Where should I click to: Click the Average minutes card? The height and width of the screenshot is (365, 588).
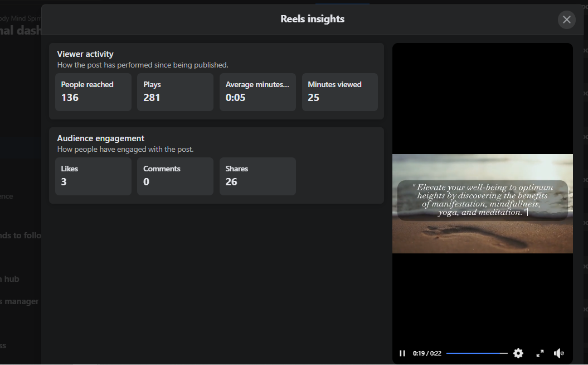coord(257,92)
